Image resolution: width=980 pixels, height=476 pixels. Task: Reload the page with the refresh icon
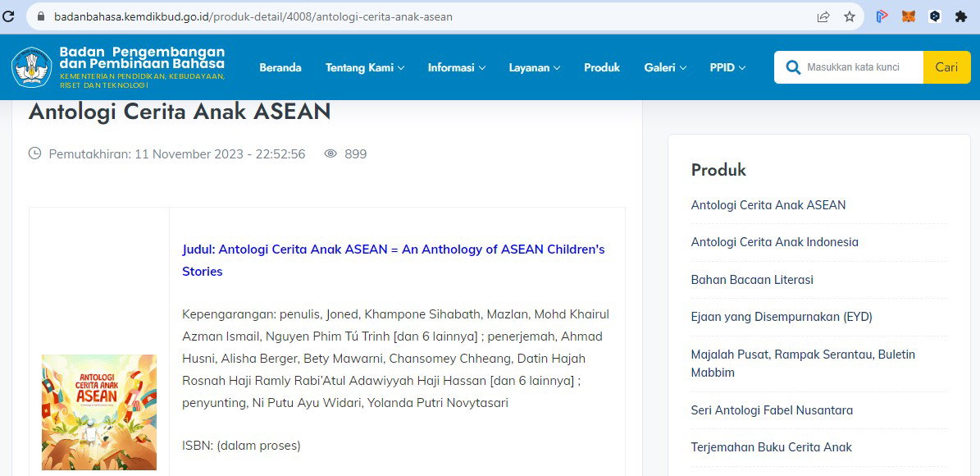click(8, 17)
